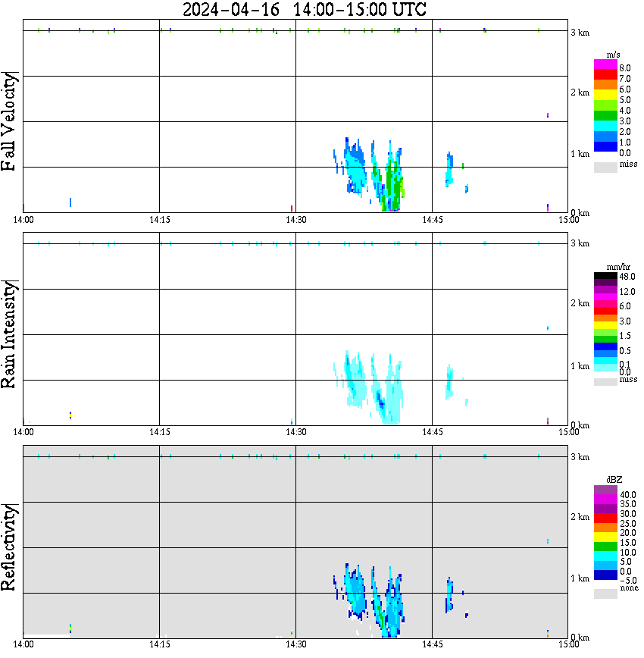Click the 'Rain Intensity' vertical axis label
This screenshot has width=644, height=658.
click(9, 334)
